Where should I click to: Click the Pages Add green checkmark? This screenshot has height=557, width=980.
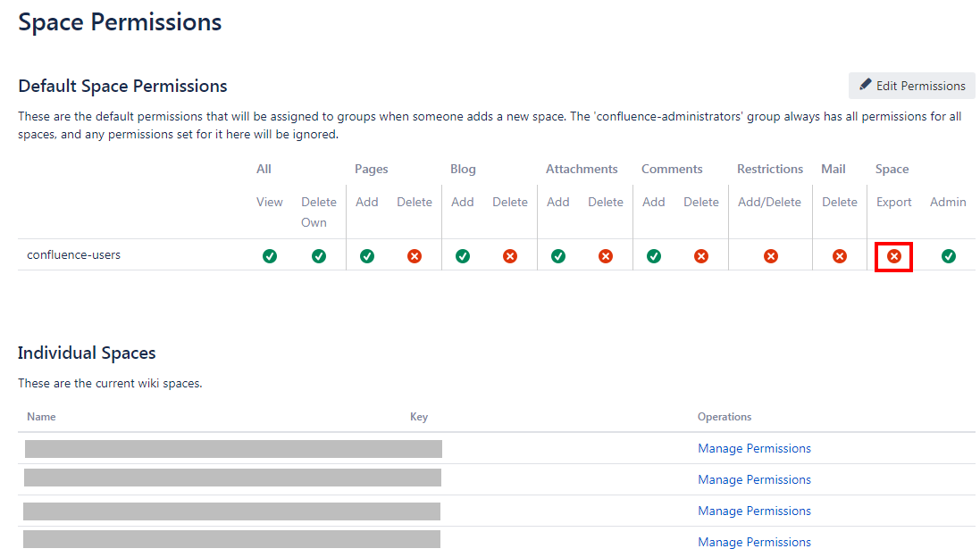click(x=367, y=256)
